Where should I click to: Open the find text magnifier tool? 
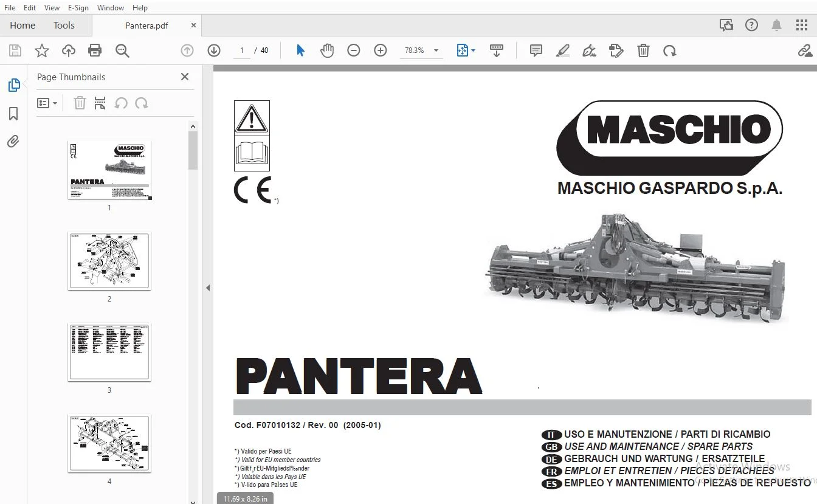[122, 50]
